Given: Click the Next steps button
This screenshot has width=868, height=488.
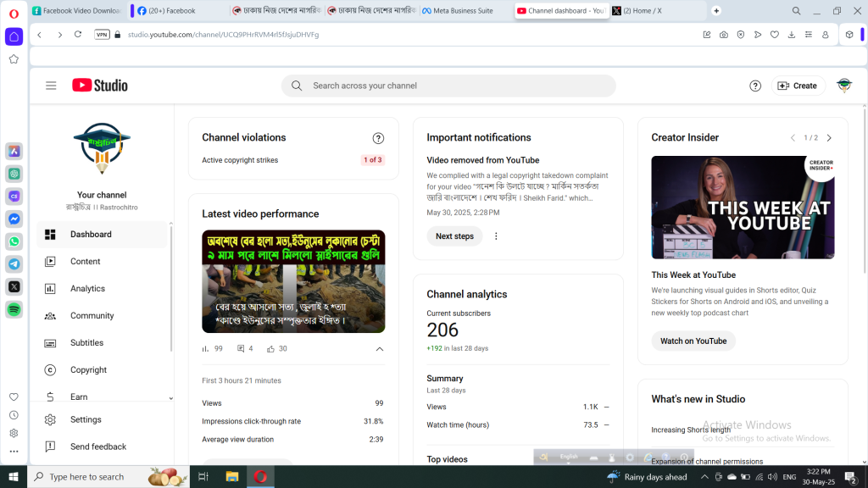Looking at the screenshot, I should (x=454, y=236).
